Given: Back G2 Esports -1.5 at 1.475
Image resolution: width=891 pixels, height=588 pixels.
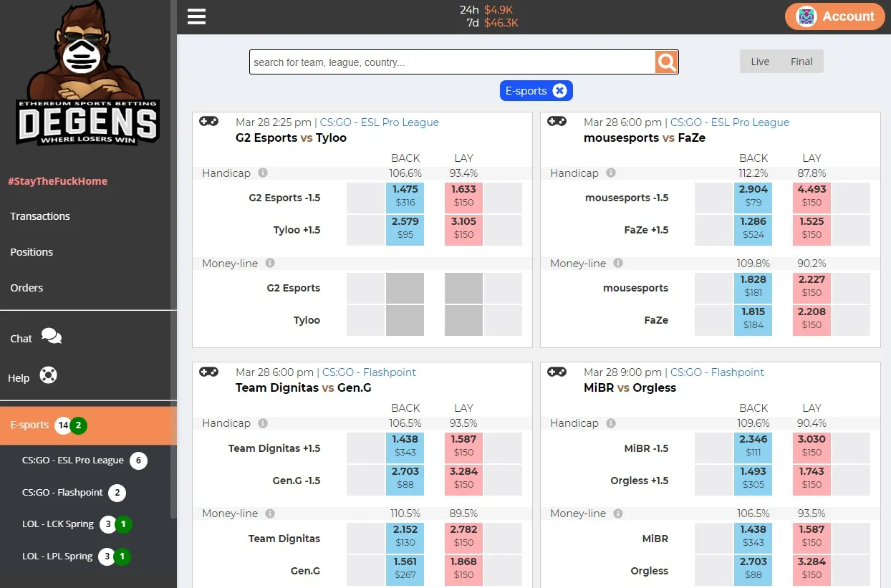Looking at the screenshot, I should 405,198.
